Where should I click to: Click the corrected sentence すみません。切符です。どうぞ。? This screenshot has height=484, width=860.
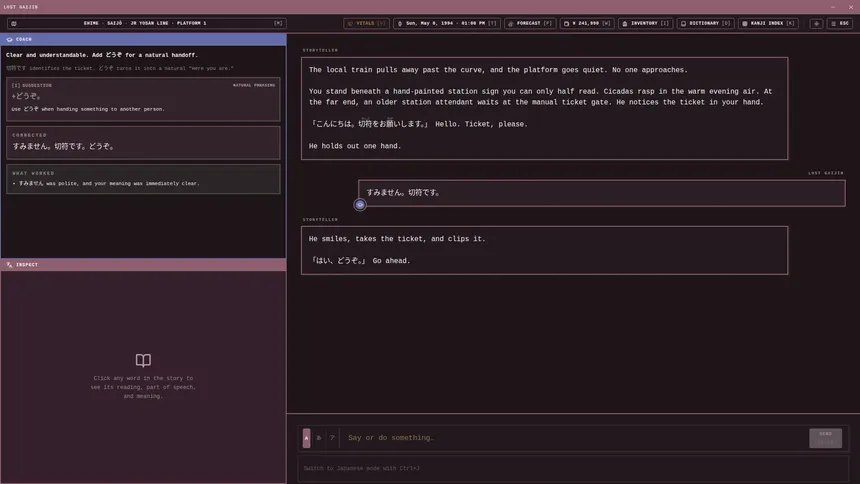(x=63, y=147)
